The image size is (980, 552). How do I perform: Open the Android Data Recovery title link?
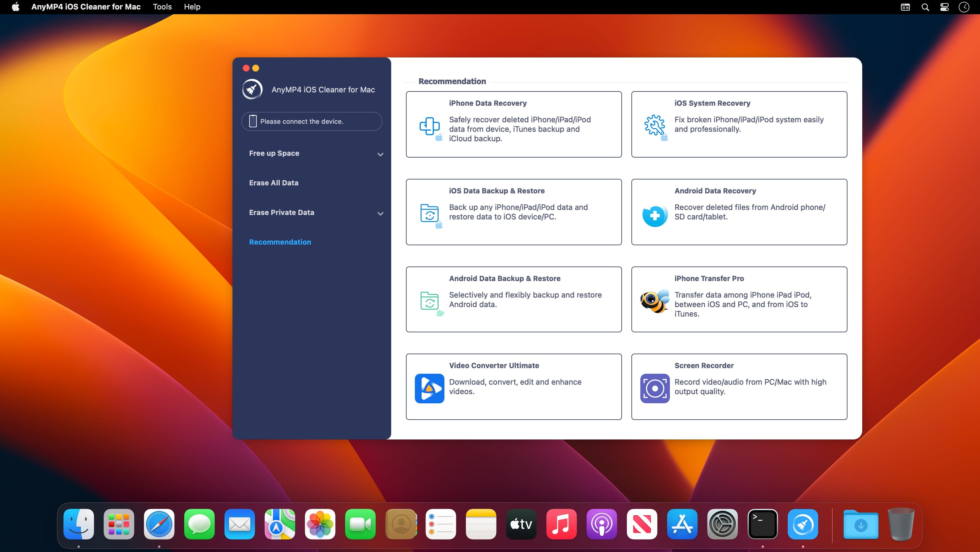coord(715,191)
